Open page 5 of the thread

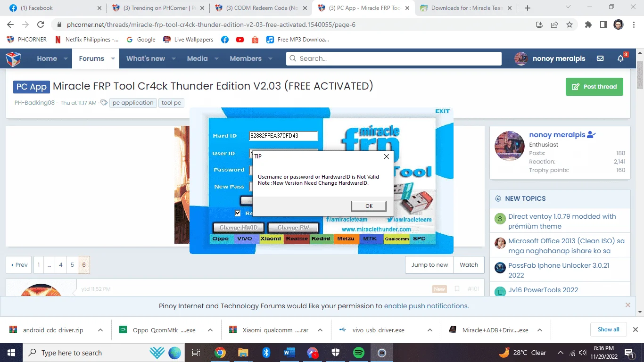[72, 265]
